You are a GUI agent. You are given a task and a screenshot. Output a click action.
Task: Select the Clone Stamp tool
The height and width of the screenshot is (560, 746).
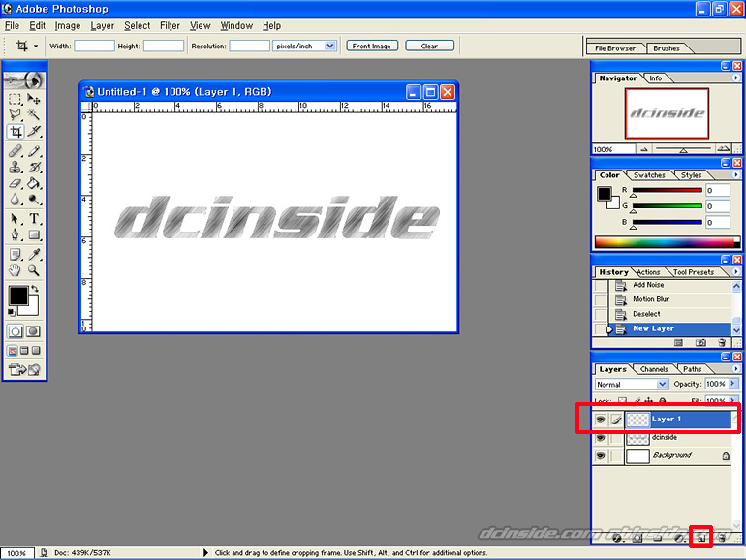pyautogui.click(x=16, y=168)
